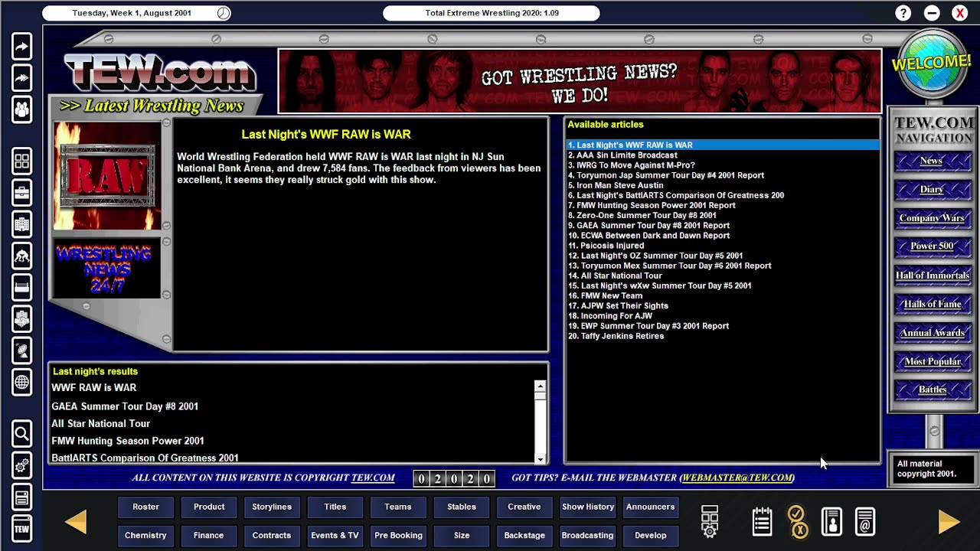Open the Diary navigation link
980x551 pixels.
(932, 189)
